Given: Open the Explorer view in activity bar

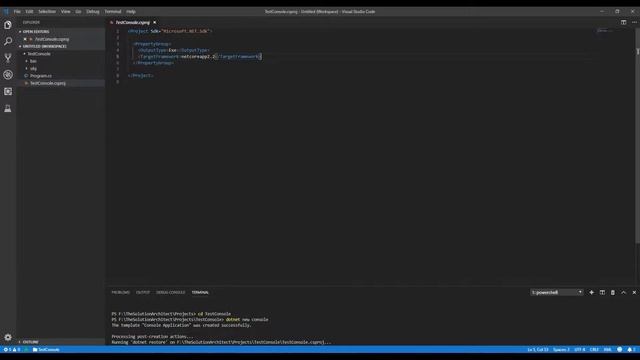Looking at the screenshot, I should pos(8,25).
